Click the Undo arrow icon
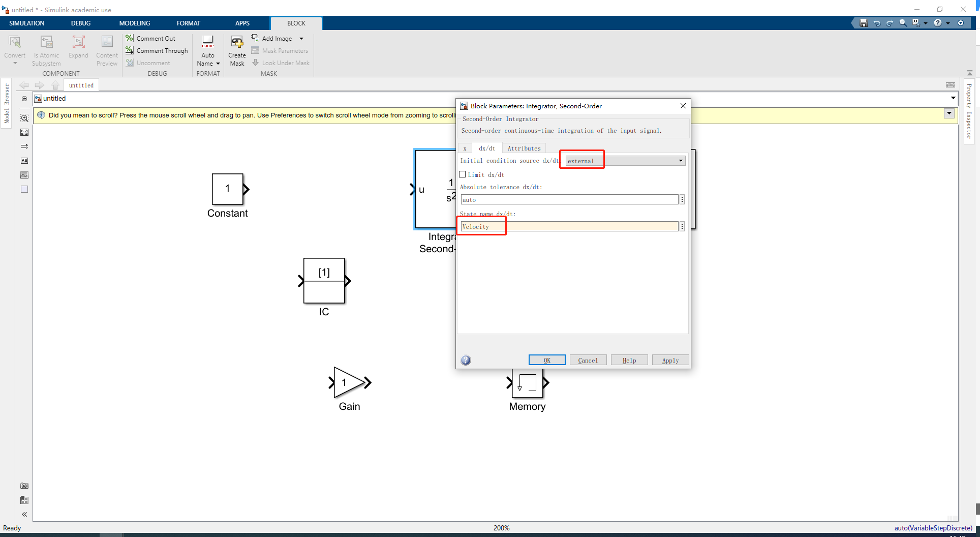The height and width of the screenshot is (537, 980). (x=877, y=23)
